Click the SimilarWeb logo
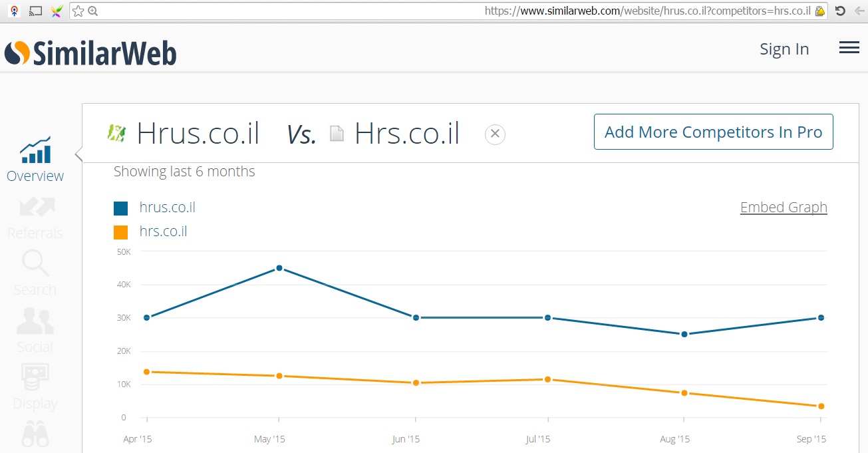 tap(90, 53)
